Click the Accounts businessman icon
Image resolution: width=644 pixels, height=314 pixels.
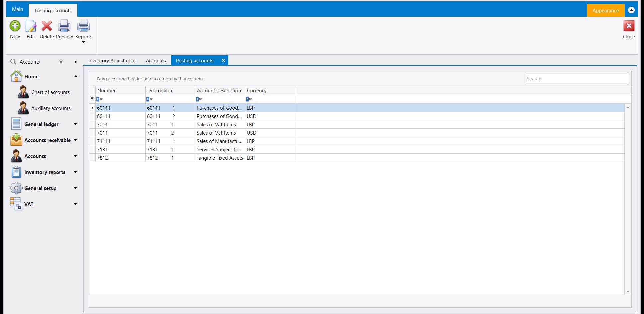coord(16,156)
